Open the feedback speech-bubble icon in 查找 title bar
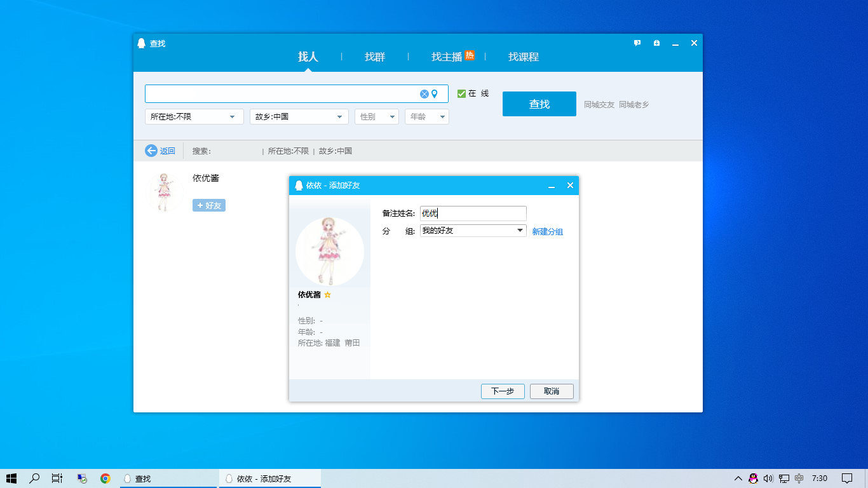Screen dimensions: 868x488 [637, 43]
